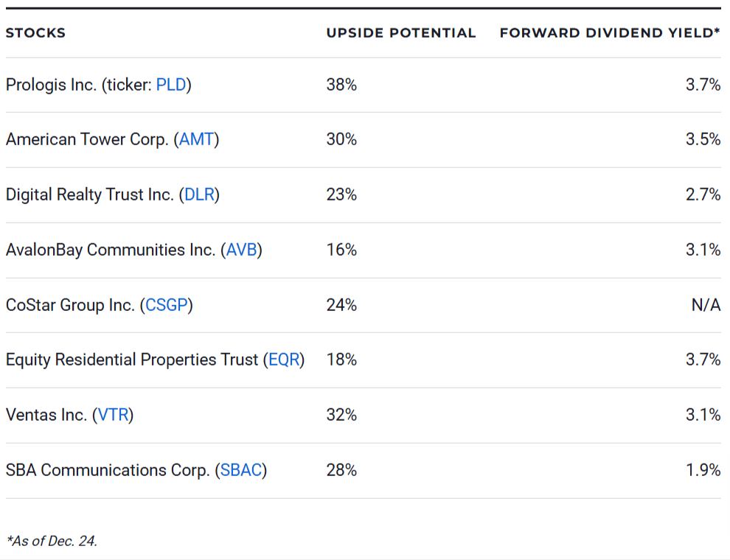Screen dimensions: 730x560
Task: Click the UPSIDE POTENTIAL column header
Action: [x=401, y=33]
